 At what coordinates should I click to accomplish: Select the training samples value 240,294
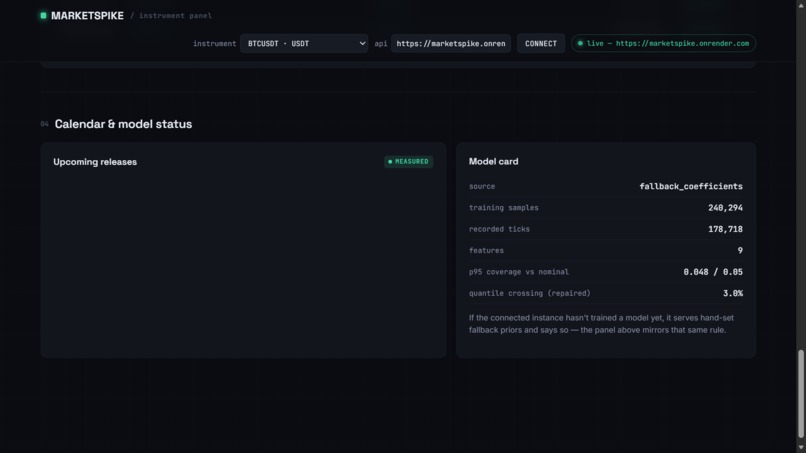click(x=725, y=208)
